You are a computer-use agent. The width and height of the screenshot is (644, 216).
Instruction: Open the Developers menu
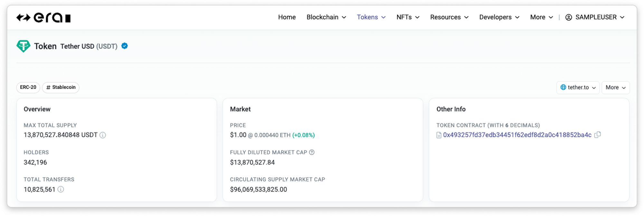(x=499, y=17)
